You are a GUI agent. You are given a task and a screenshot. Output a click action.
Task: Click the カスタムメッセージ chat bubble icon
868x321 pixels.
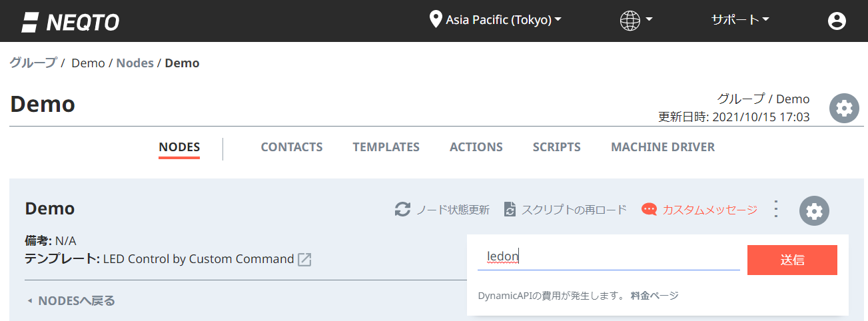pos(649,210)
